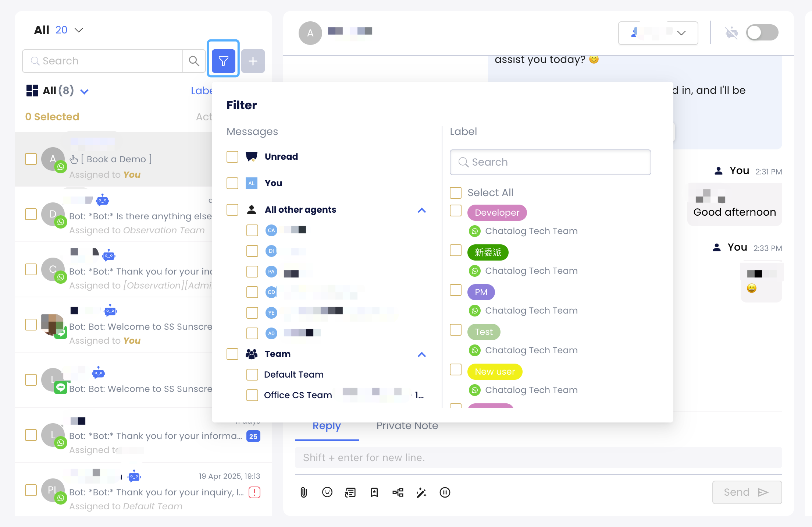Click the magic wand AI icon
812x527 pixels.
[421, 492]
